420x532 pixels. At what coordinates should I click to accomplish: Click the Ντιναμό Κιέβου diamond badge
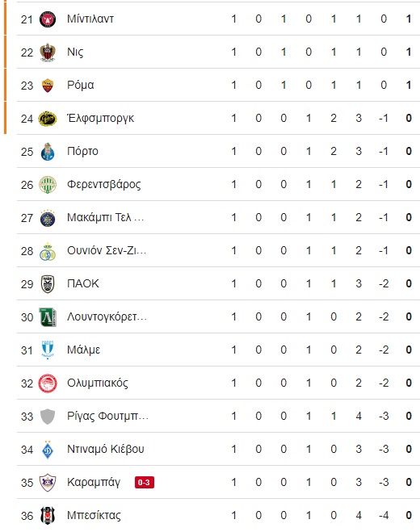click(x=48, y=450)
